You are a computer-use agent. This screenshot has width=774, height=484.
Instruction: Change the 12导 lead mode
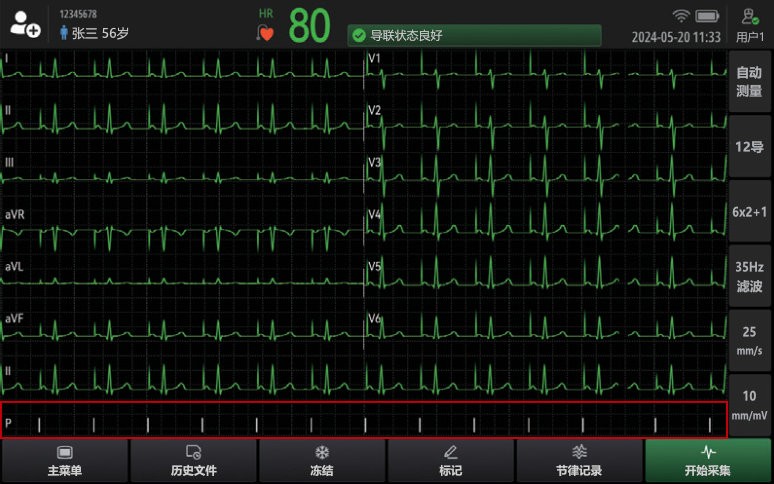click(749, 146)
